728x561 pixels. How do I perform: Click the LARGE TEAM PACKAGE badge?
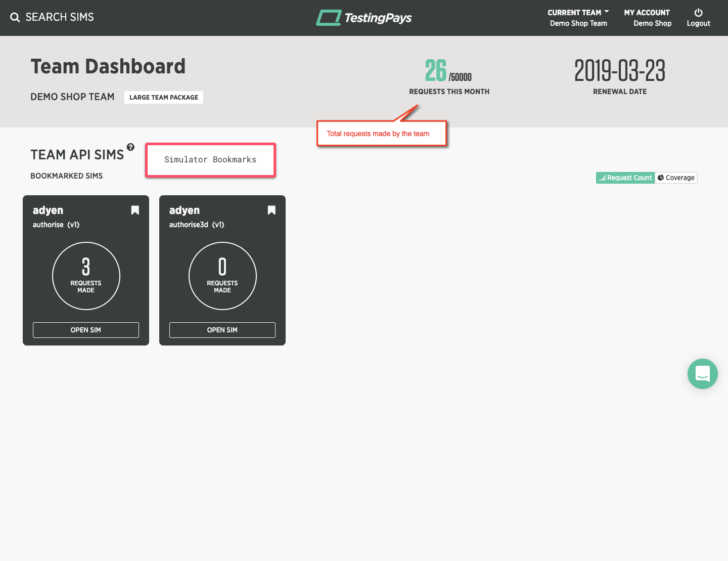(x=164, y=97)
